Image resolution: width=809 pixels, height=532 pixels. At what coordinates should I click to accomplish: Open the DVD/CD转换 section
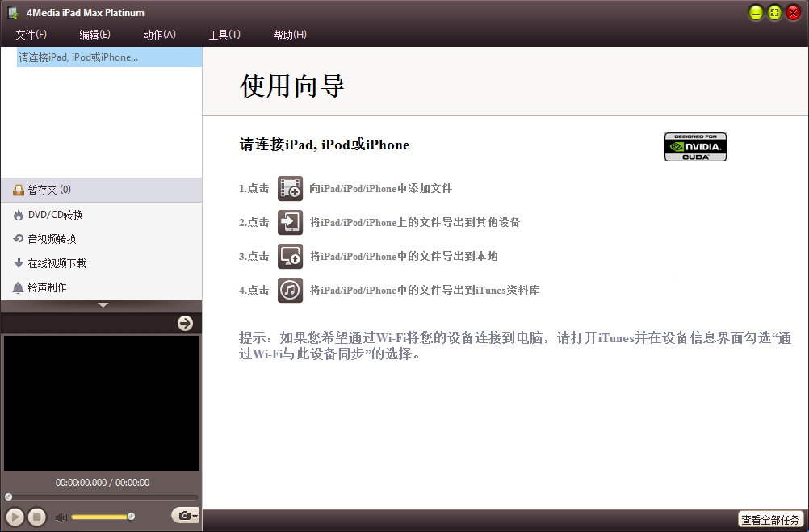pos(101,215)
